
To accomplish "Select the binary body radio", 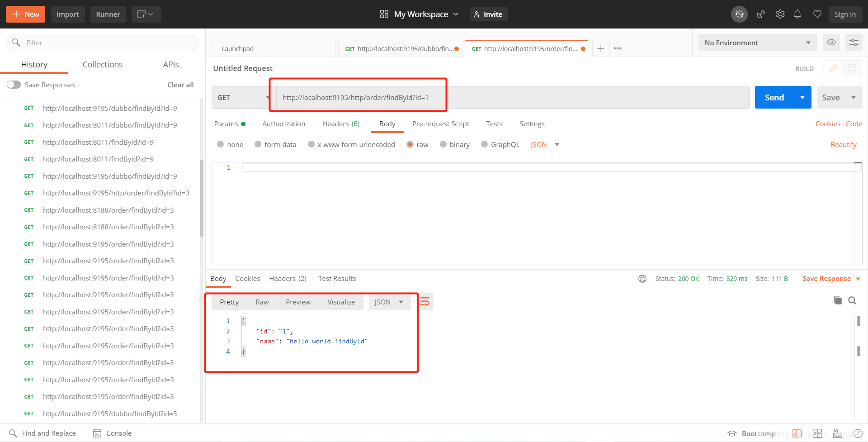I will point(443,144).
